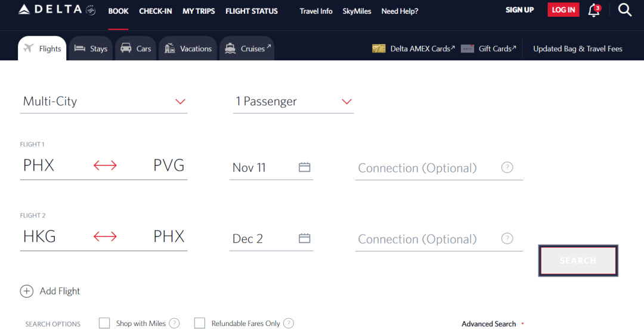Open the Cruises tab
Image resolution: width=644 pixels, height=329 pixels.
pyautogui.click(x=247, y=49)
